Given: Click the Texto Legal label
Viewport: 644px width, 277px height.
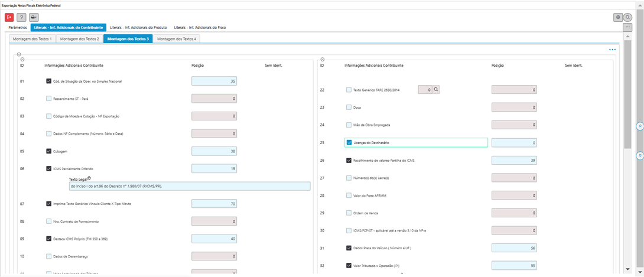Looking at the screenshot, I should click(x=78, y=179).
